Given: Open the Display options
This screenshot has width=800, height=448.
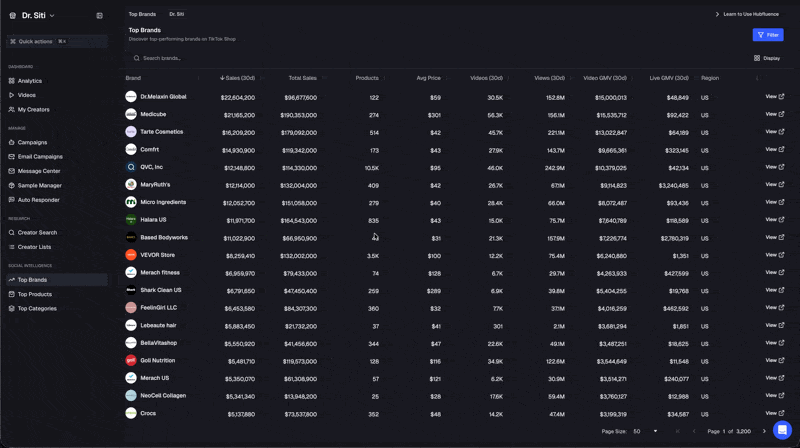Looking at the screenshot, I should click(767, 58).
